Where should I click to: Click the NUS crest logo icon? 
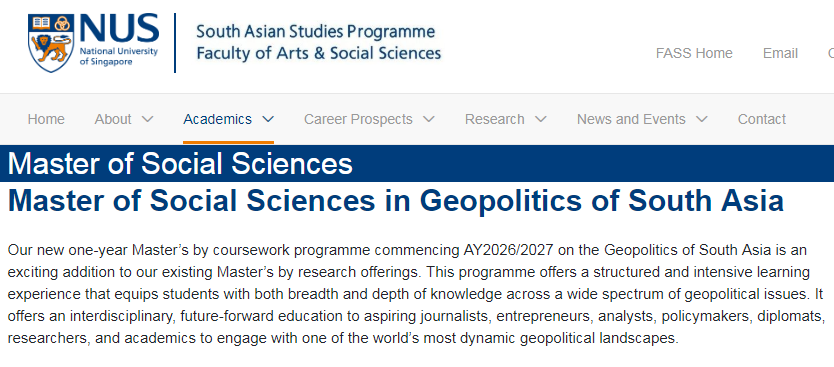(51, 44)
